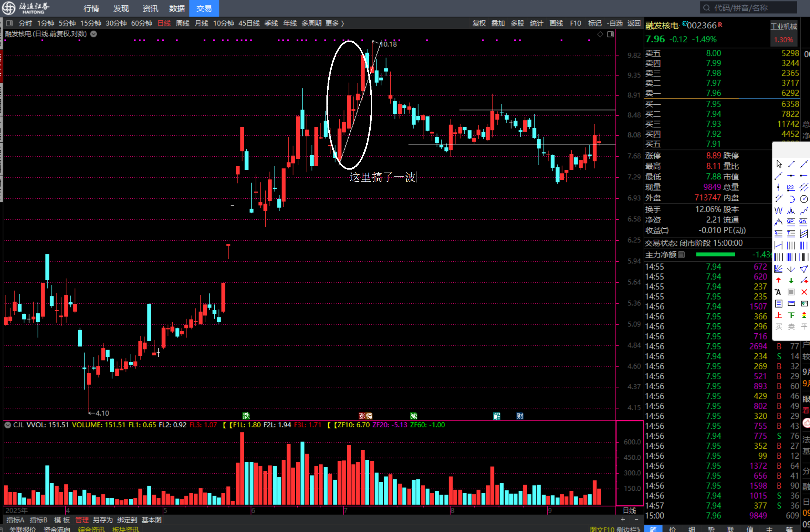Select the 123 wave numbering tool
Image resolution: width=810 pixels, height=532 pixels.
tap(791, 188)
